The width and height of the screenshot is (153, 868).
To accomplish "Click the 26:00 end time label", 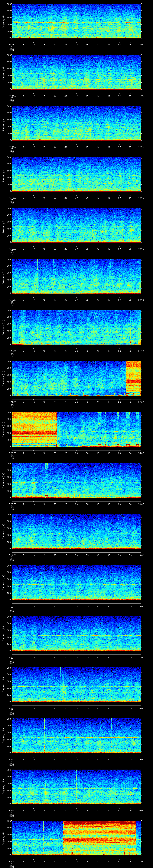I will pyautogui.click(x=141, y=606).
